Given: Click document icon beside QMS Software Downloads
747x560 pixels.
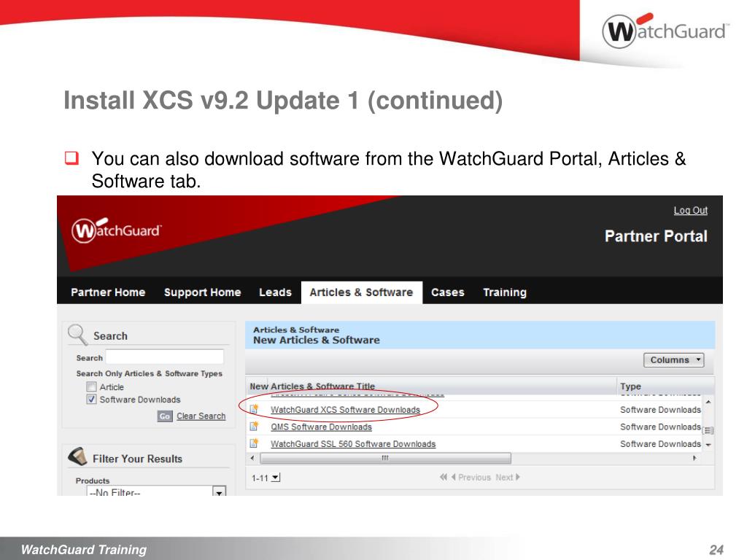Looking at the screenshot, I should [255, 426].
